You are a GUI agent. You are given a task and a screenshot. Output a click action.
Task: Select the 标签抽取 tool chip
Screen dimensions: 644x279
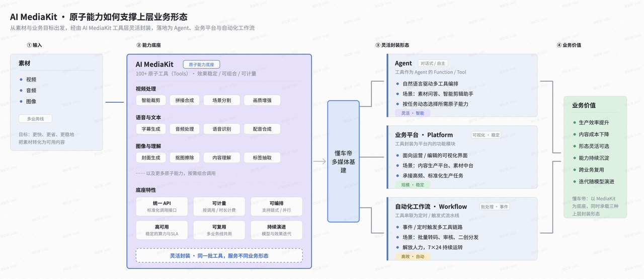tap(262, 158)
